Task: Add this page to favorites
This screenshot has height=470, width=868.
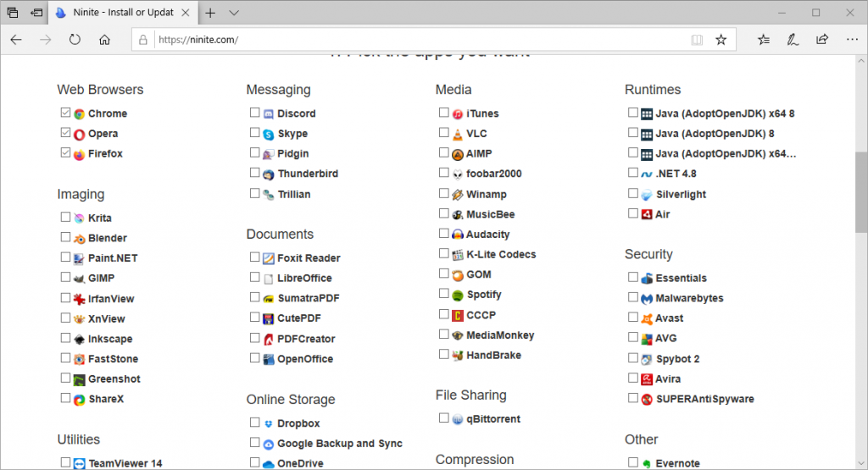Action: (721, 39)
